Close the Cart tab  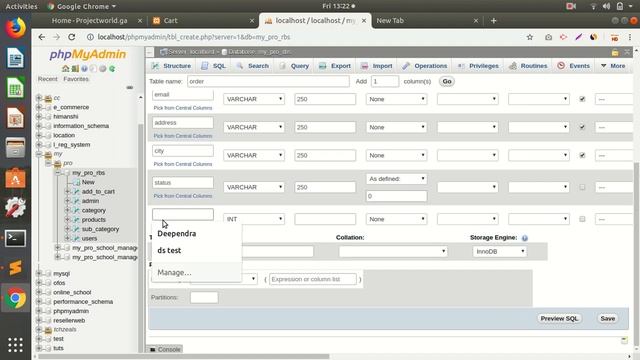tap(251, 20)
